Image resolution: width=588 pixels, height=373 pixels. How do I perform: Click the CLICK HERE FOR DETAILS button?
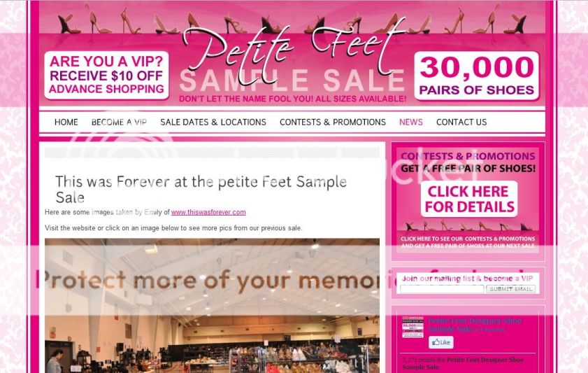pos(469,199)
